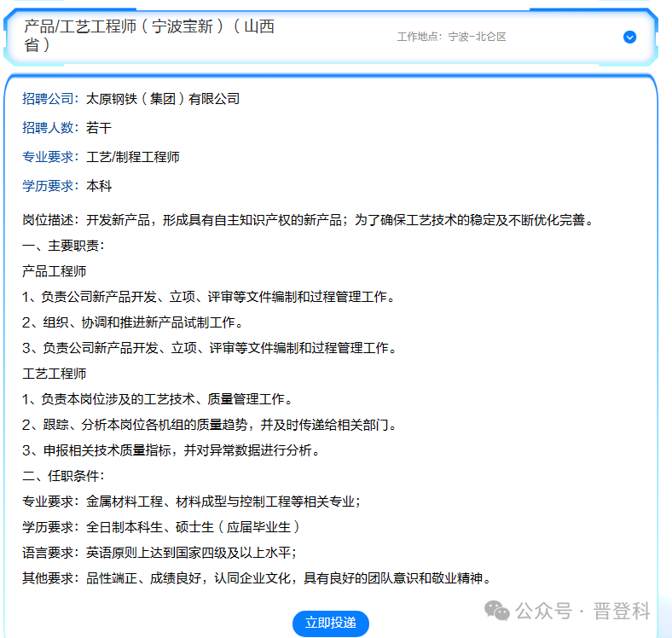The height and width of the screenshot is (638, 672).
Task: Select the heading 一、主要职责
Action: coord(64,246)
